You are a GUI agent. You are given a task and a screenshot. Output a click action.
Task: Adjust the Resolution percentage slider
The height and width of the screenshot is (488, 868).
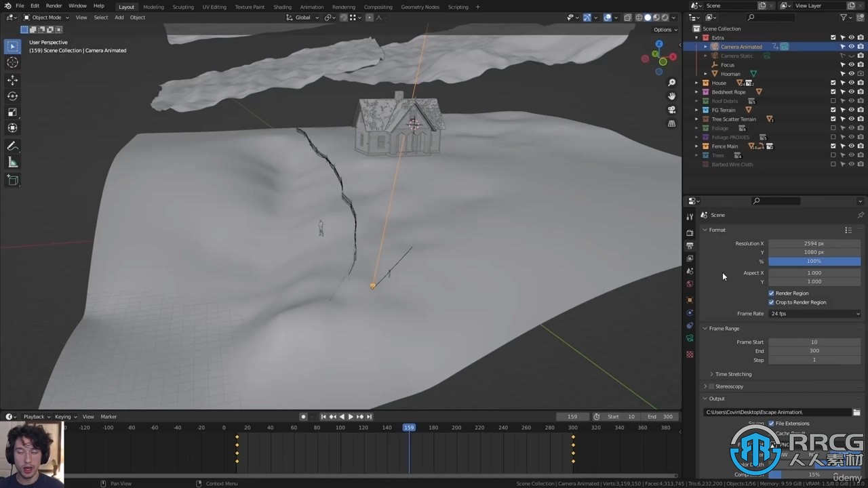814,261
